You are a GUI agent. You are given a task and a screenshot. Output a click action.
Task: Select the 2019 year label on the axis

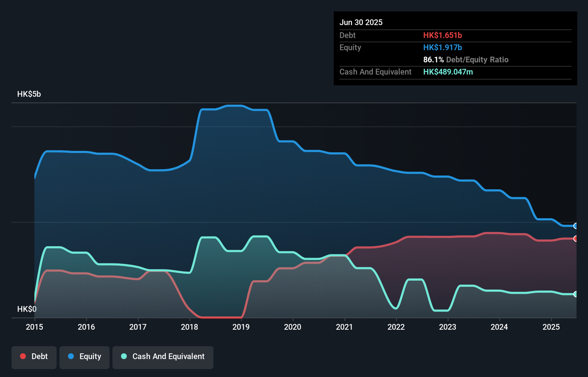241,326
